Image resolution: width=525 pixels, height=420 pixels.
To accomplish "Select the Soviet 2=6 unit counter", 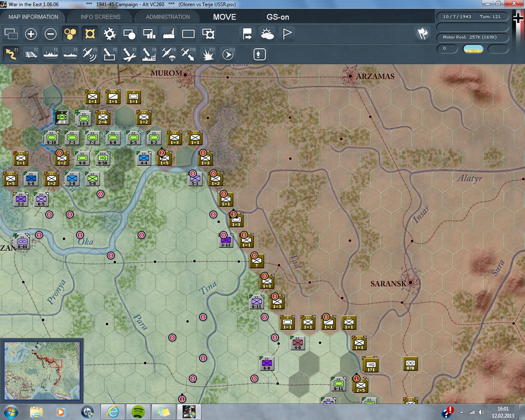I will click(x=103, y=117).
